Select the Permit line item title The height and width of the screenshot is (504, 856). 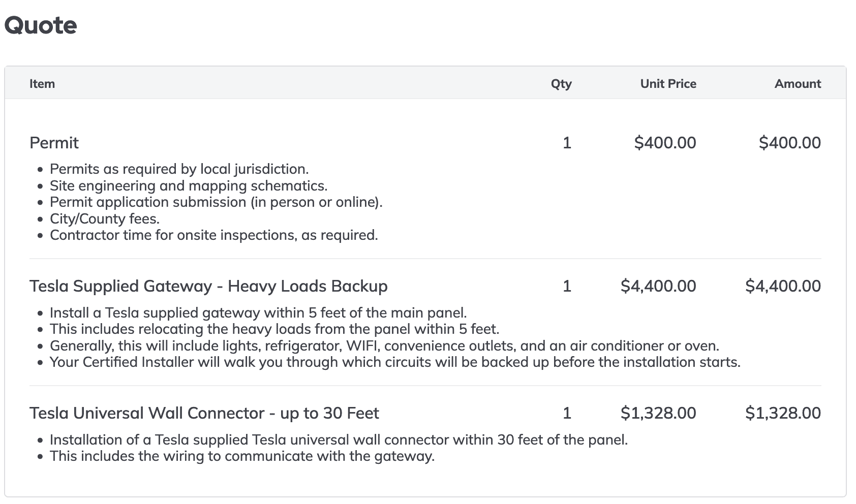(x=54, y=143)
